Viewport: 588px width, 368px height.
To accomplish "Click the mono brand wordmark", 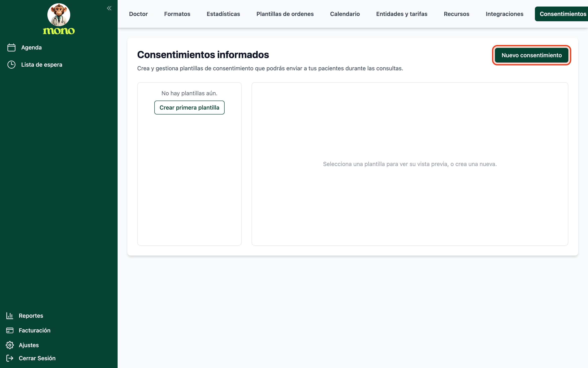I will point(59,31).
